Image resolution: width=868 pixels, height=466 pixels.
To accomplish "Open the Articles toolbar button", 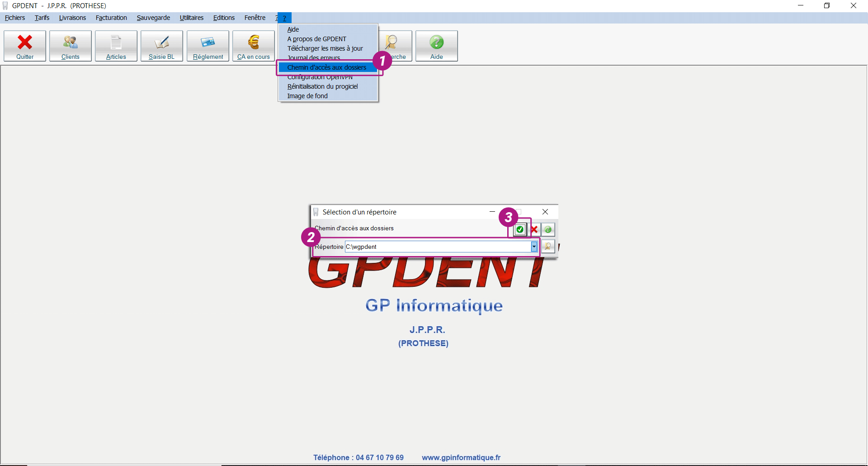I will 116,46.
